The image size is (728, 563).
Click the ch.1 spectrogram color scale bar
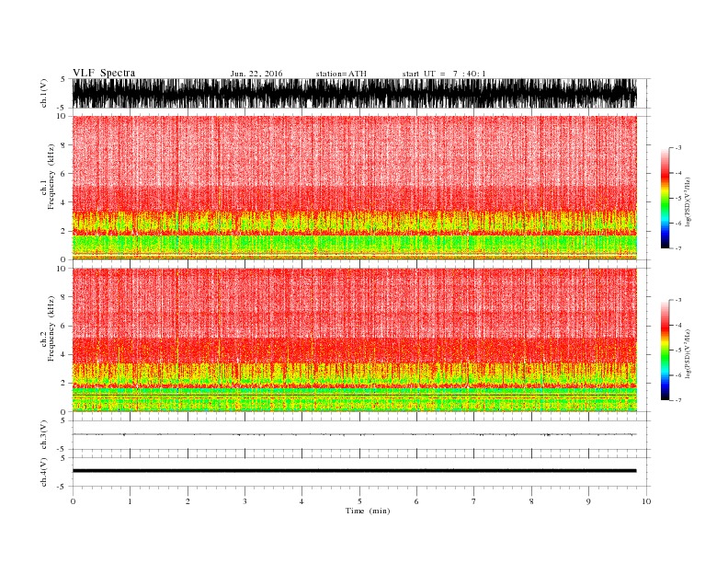coord(665,198)
